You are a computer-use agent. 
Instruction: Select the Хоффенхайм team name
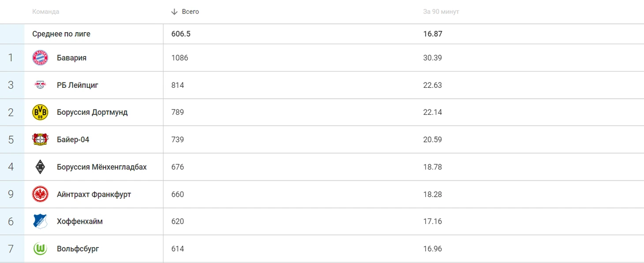pyautogui.click(x=79, y=221)
